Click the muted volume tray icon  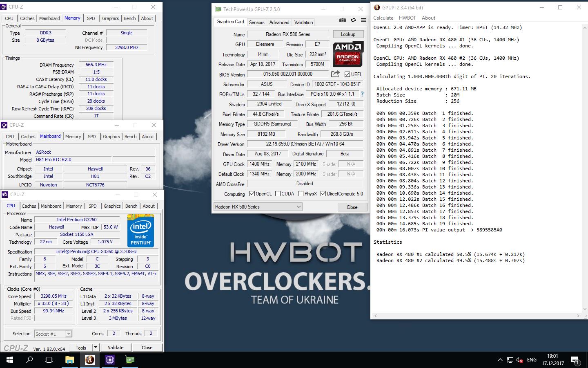click(x=520, y=360)
